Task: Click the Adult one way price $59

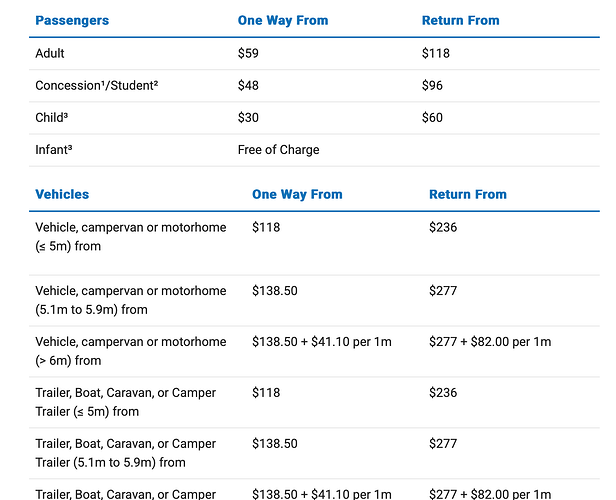Action: (248, 53)
